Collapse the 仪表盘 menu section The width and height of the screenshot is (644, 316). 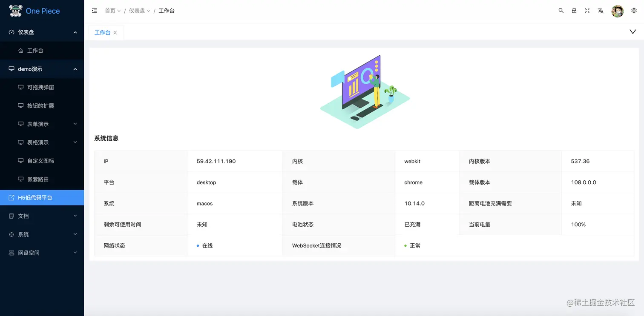(x=75, y=32)
